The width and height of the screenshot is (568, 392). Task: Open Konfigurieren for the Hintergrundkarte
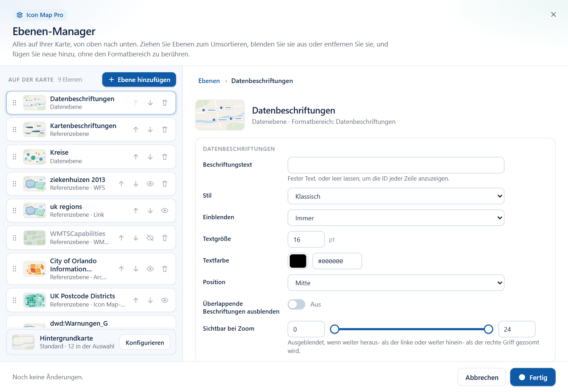pos(145,343)
